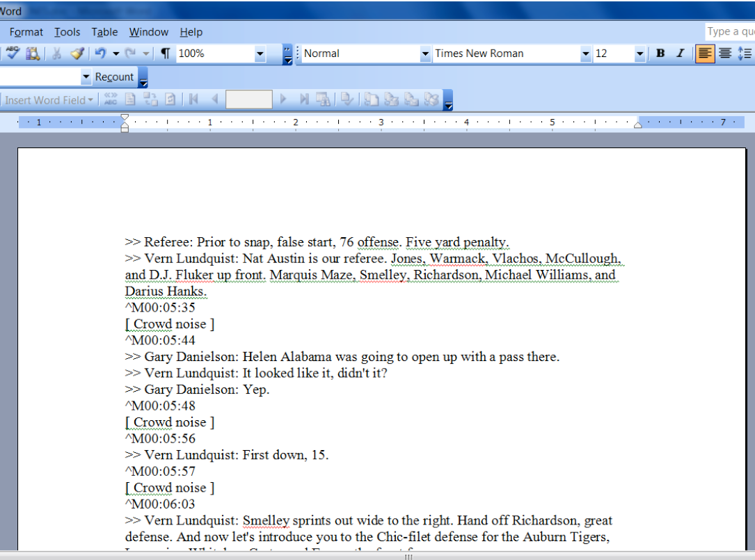Run the Spelling and Grammar check
This screenshot has height=560, width=755.
pyautogui.click(x=13, y=53)
